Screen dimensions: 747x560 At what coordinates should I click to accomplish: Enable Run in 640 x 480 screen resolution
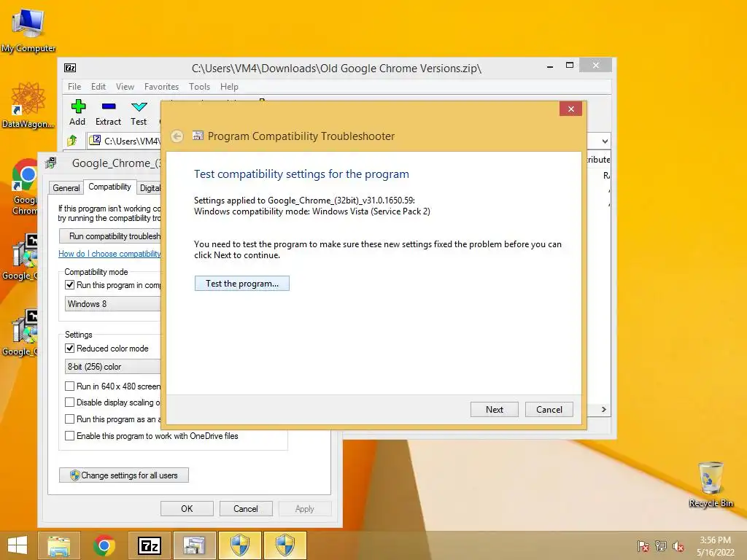69,386
